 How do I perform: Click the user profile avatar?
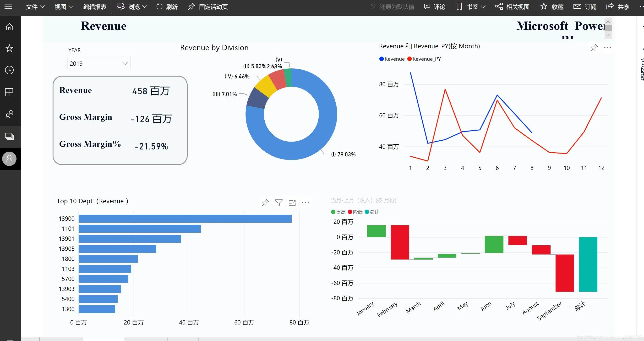point(9,159)
